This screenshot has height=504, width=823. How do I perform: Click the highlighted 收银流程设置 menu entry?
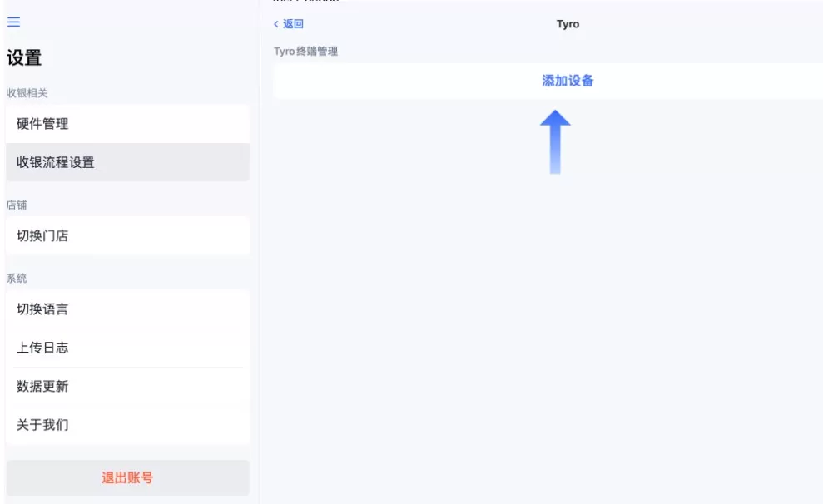click(x=127, y=162)
